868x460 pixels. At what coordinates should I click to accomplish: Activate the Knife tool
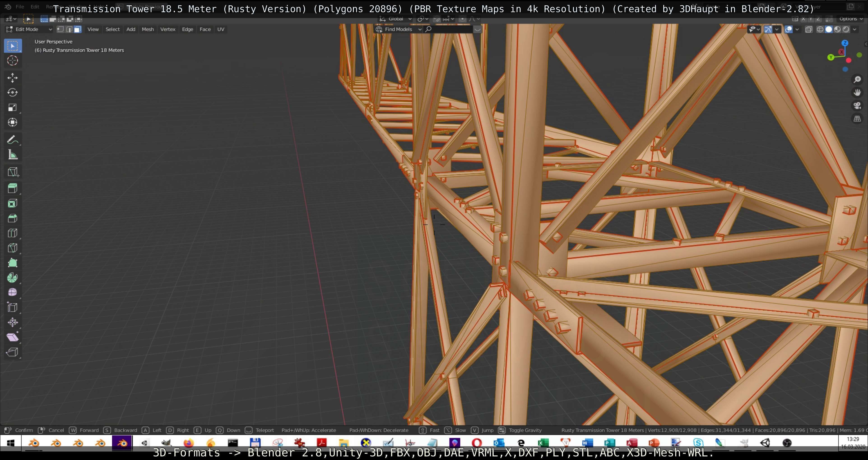(13, 248)
